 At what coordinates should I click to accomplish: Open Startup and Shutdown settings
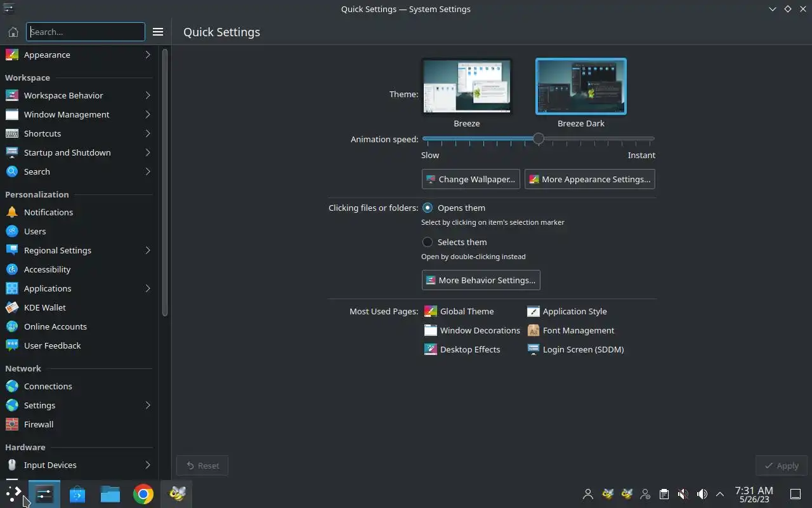pyautogui.click(x=79, y=152)
